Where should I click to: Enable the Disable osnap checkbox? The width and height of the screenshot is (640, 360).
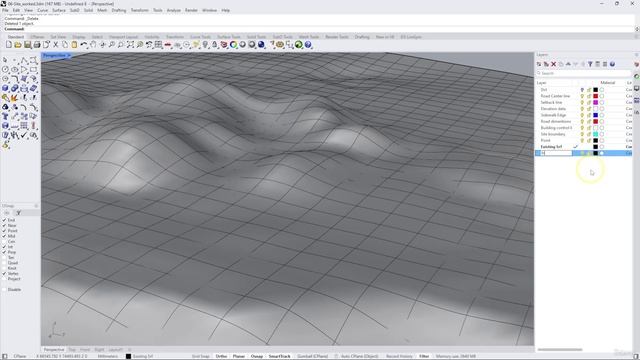point(4,289)
